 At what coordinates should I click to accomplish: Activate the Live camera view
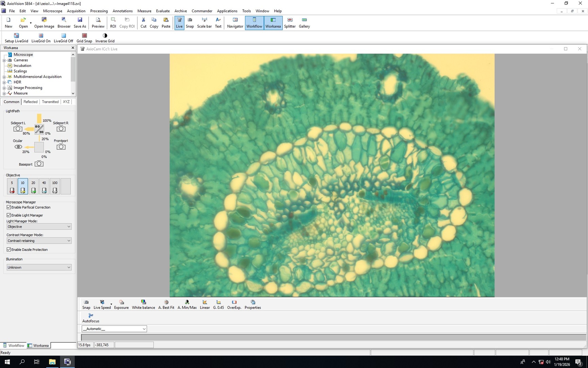click(179, 23)
